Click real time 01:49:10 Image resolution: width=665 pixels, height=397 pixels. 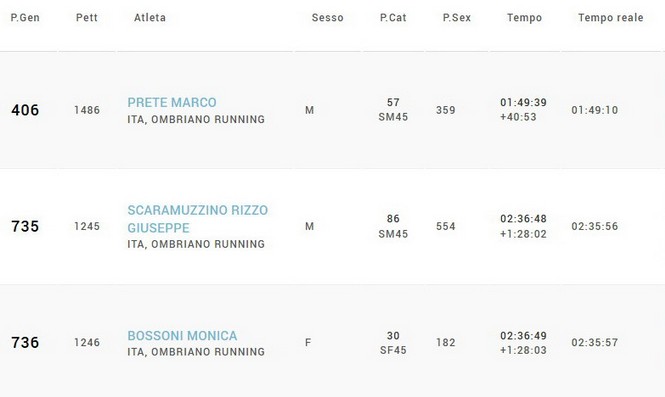click(595, 110)
